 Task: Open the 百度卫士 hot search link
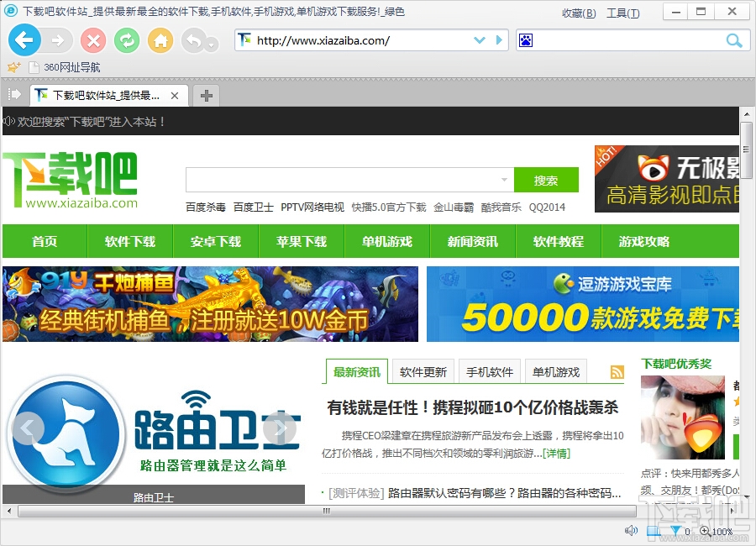pos(253,207)
